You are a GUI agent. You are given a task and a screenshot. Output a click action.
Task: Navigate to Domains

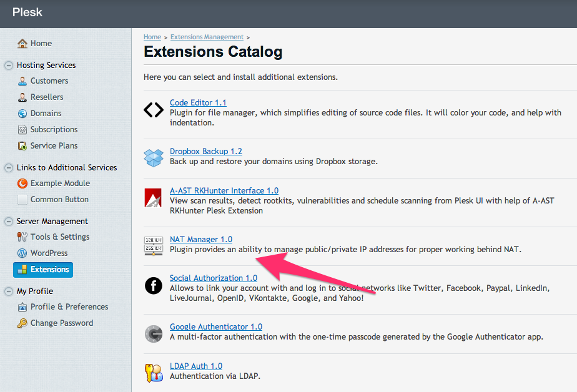click(x=46, y=113)
